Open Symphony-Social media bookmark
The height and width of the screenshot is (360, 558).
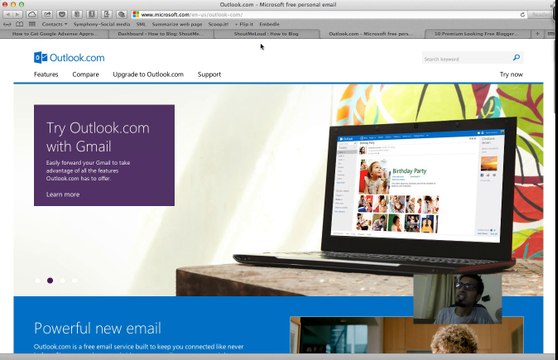102,24
